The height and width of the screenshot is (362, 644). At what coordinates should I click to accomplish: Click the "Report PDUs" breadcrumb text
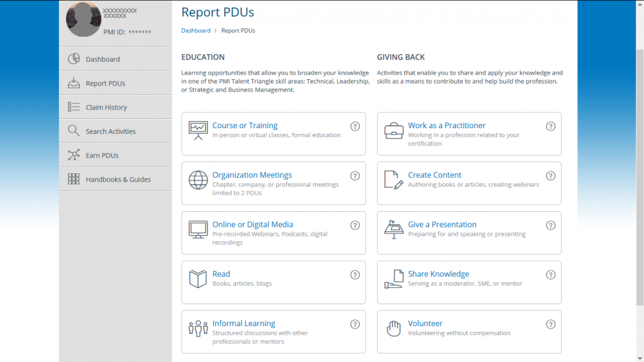pos(238,30)
